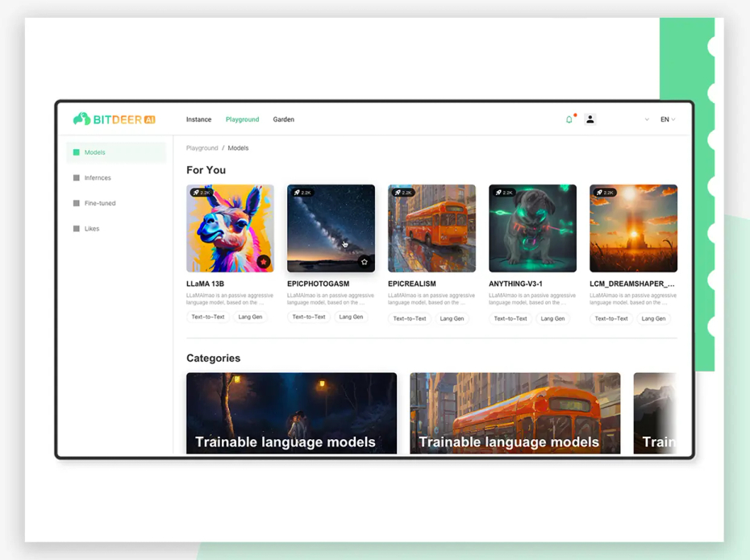Image resolution: width=750 pixels, height=560 pixels.
Task: Click the LLaMA 13B description text
Action: point(230,299)
